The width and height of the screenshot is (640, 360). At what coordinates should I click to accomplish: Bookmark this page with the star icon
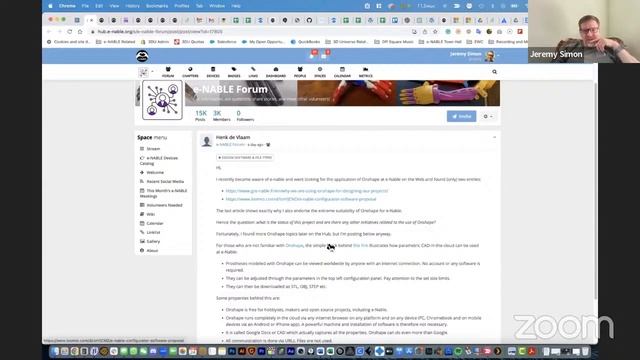[x=435, y=31]
